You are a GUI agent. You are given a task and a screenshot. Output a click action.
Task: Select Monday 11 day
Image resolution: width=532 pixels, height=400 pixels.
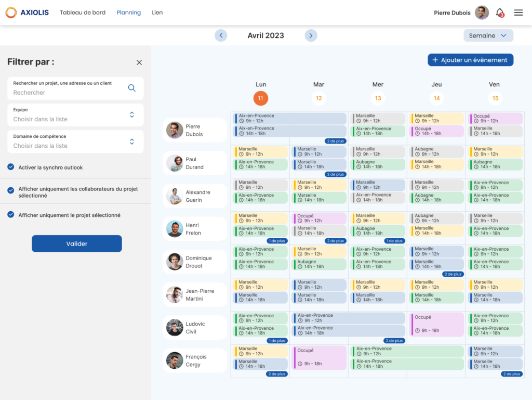pyautogui.click(x=261, y=98)
